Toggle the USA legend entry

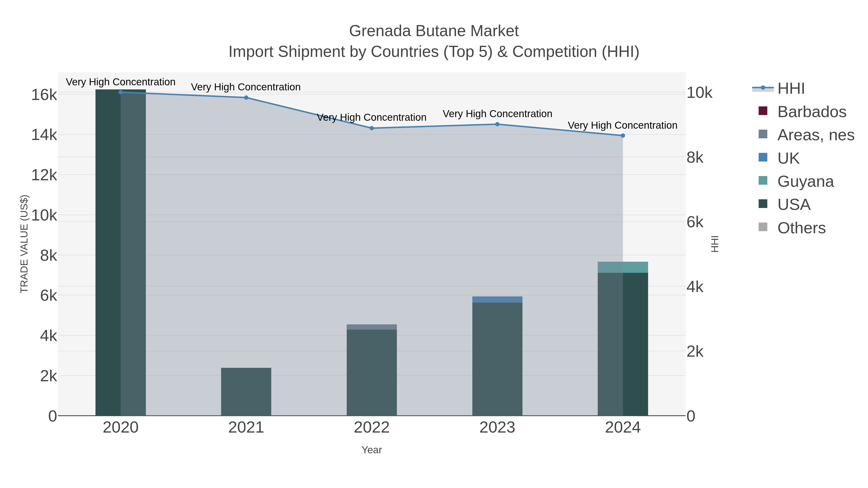point(784,205)
